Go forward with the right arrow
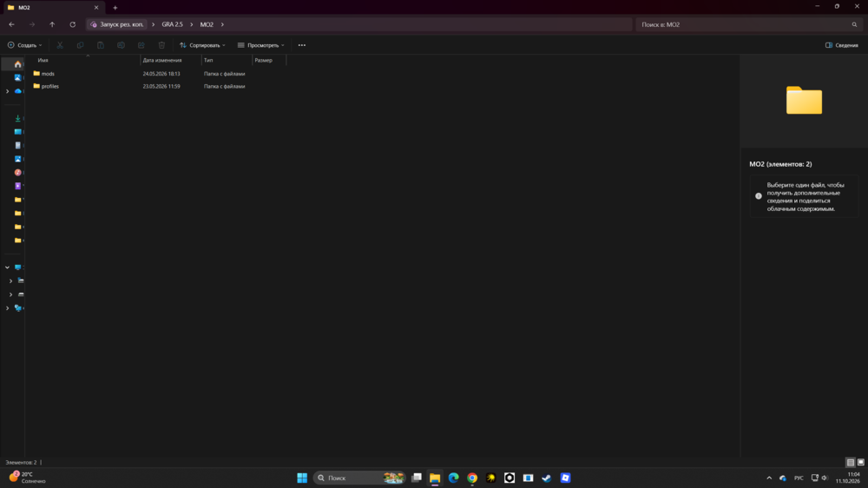The height and width of the screenshot is (488, 868). click(x=32, y=24)
